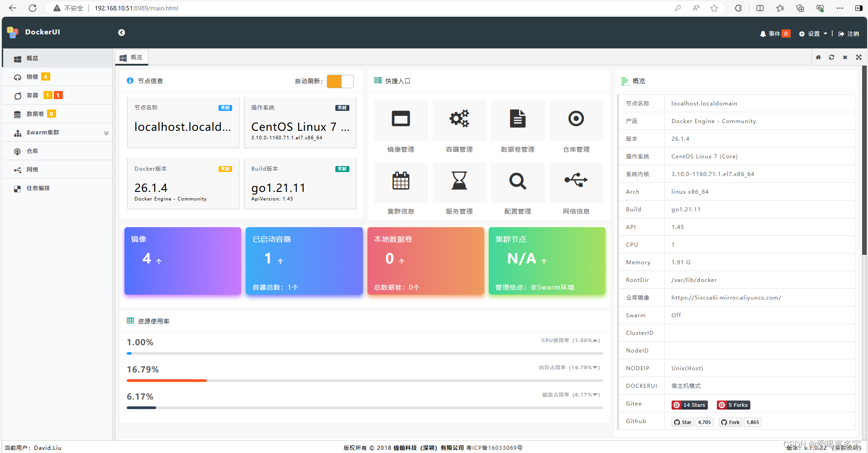Image resolution: width=868 pixels, height=453 pixels.
Task: Click the 已启动容器 card
Action: click(x=304, y=261)
